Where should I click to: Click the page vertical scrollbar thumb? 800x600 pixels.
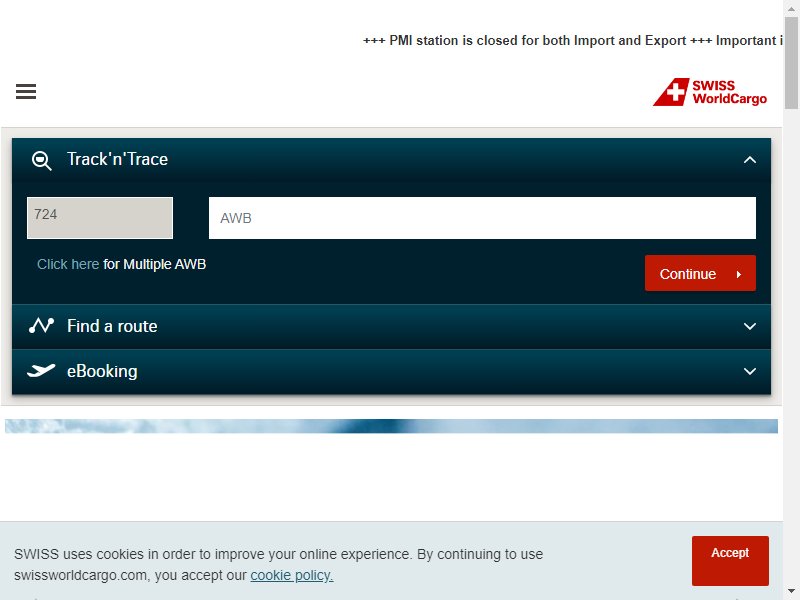[x=791, y=62]
